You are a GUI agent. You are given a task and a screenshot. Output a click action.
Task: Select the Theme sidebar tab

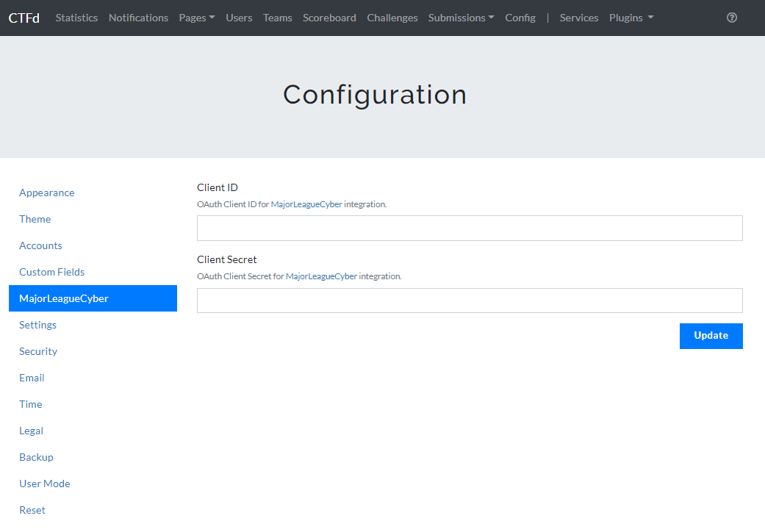click(x=35, y=219)
